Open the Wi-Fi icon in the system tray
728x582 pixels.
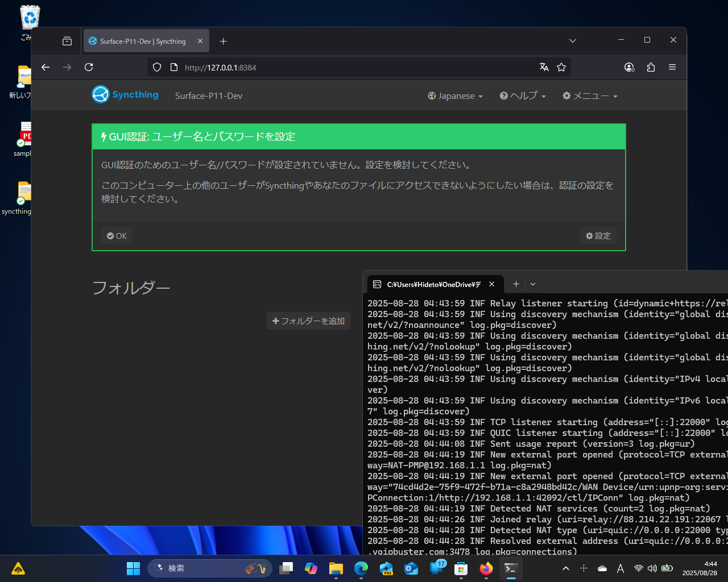pyautogui.click(x=638, y=568)
